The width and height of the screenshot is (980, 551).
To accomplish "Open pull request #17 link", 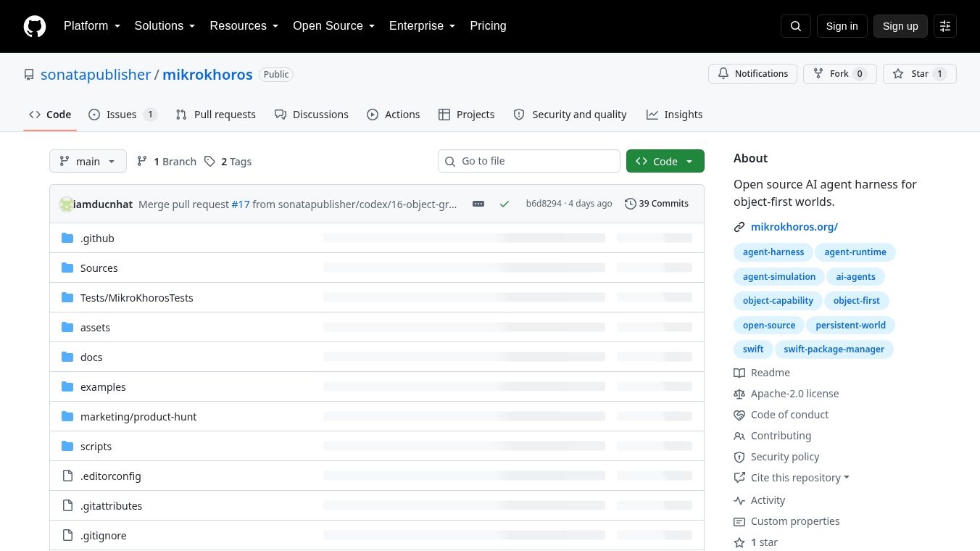I will (241, 204).
